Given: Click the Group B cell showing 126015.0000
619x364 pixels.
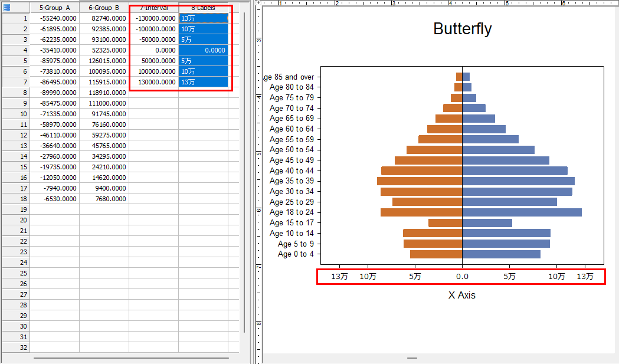Looking at the screenshot, I should point(104,61).
